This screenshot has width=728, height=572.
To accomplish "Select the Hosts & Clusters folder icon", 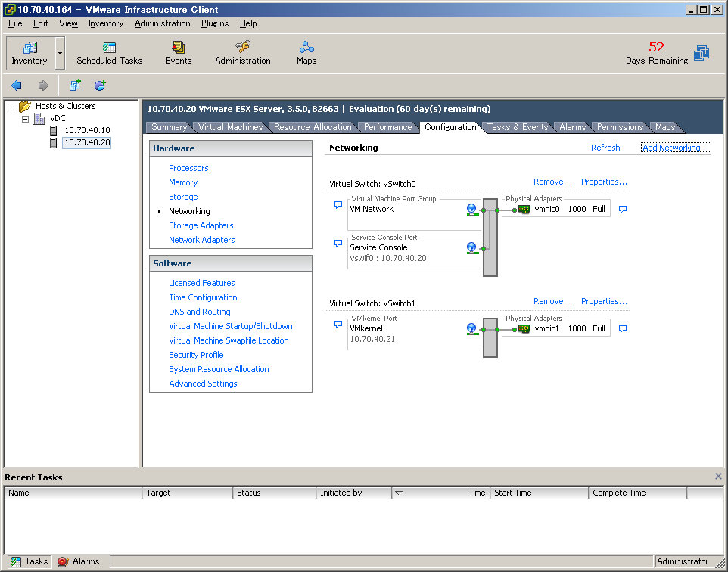I will pyautogui.click(x=25, y=107).
